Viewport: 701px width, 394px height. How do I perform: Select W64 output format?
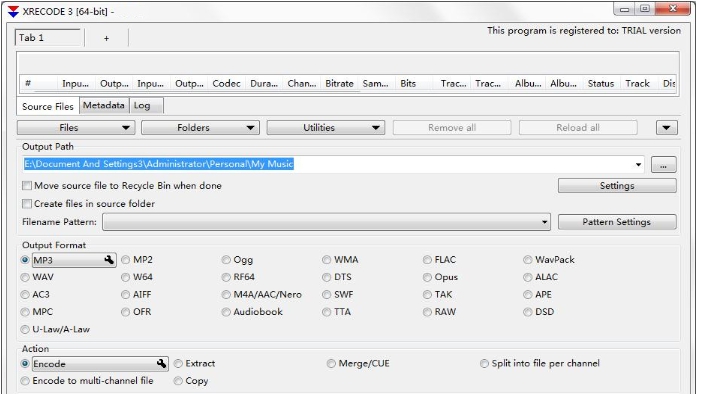point(126,277)
